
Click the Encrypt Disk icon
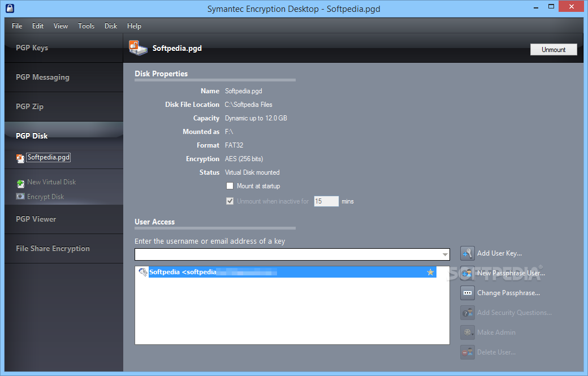20,196
